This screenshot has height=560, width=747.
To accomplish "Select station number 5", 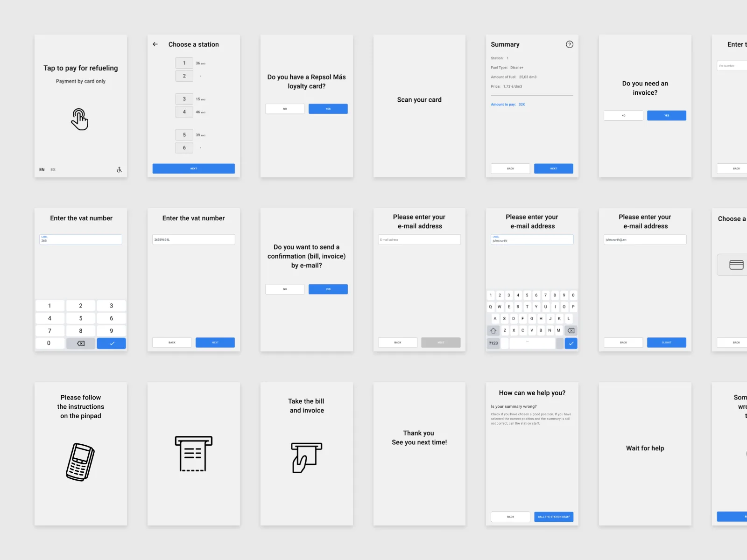I will point(184,135).
